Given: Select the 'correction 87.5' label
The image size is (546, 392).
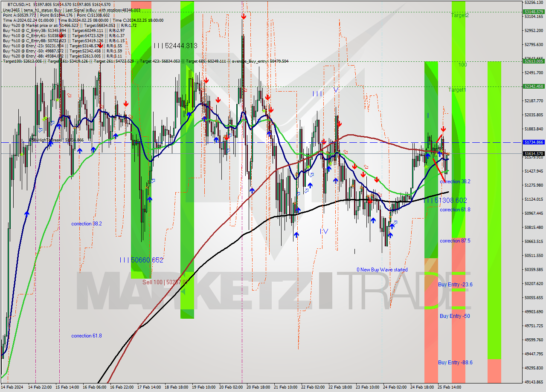Looking at the screenshot, I should pyautogui.click(x=455, y=241).
